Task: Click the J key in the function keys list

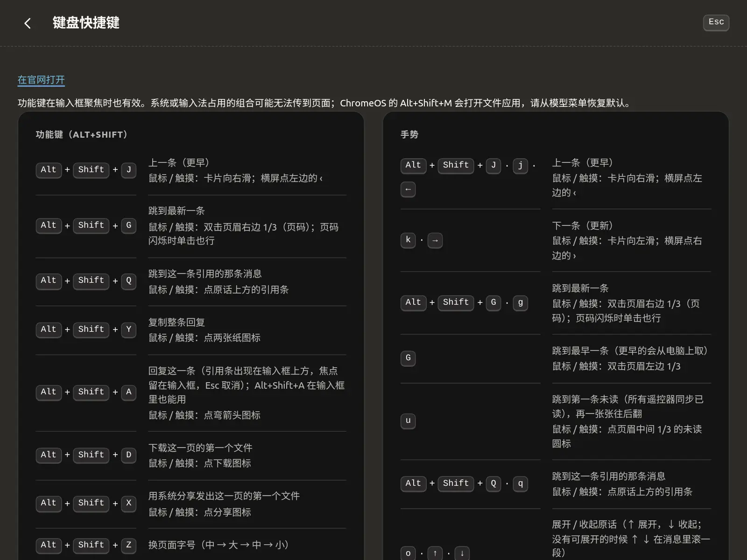Action: point(129,170)
